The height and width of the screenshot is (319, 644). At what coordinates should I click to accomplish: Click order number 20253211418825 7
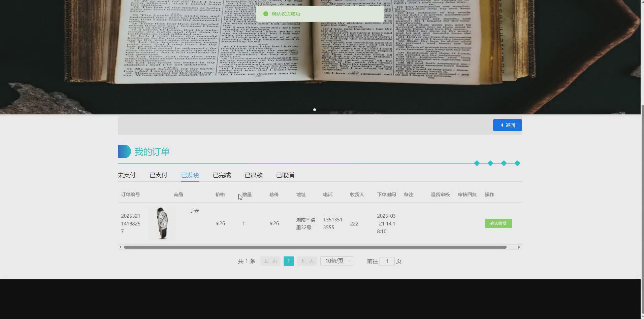click(131, 223)
